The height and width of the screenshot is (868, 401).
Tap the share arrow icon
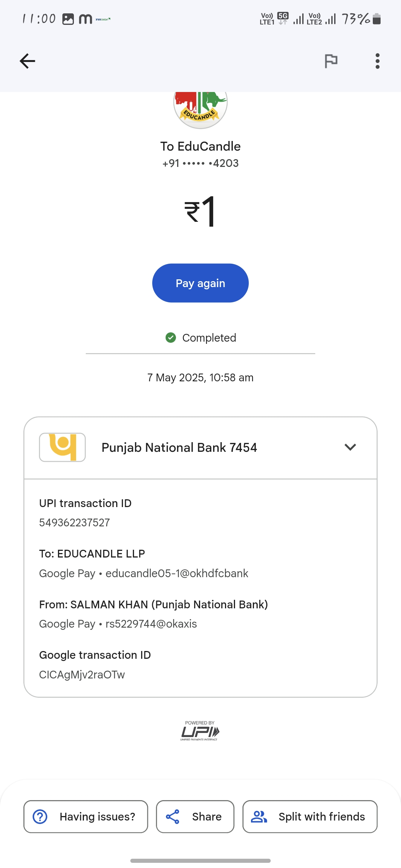point(173,816)
